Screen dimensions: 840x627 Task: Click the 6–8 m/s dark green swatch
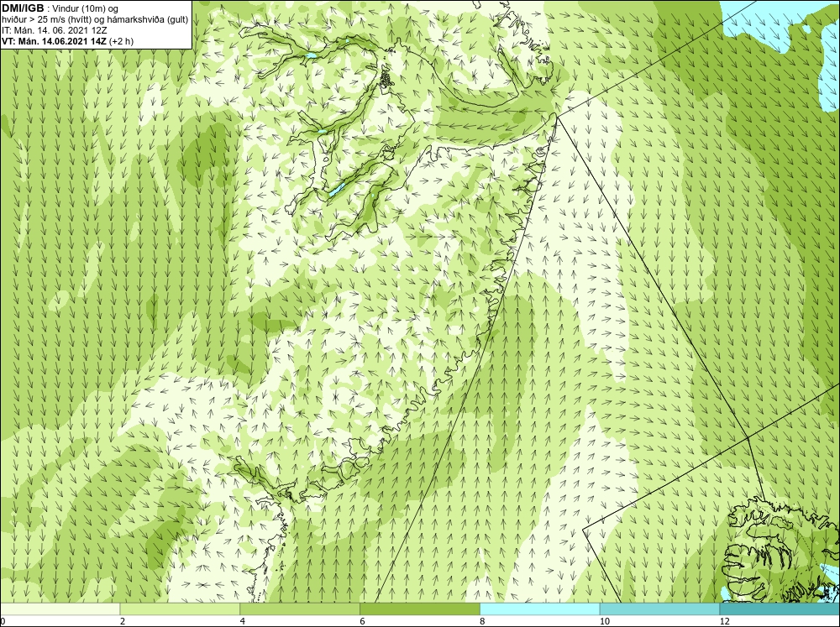420,609
